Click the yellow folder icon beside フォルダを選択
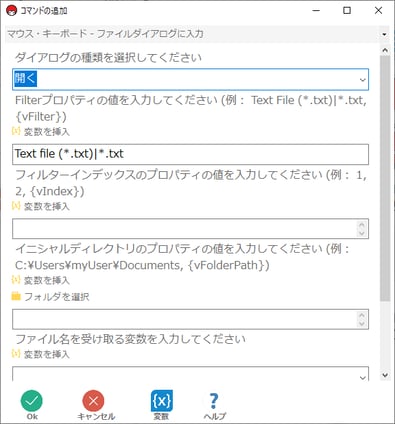The image size is (395, 424). tap(16, 296)
